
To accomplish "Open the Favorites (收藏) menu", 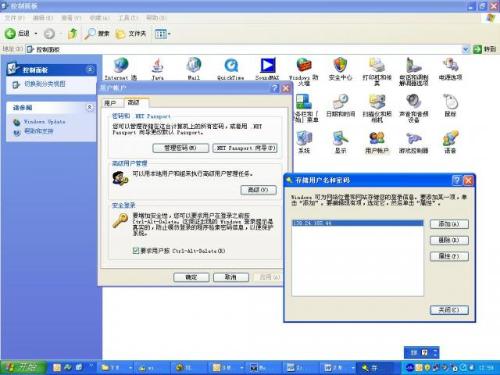I will [x=99, y=18].
